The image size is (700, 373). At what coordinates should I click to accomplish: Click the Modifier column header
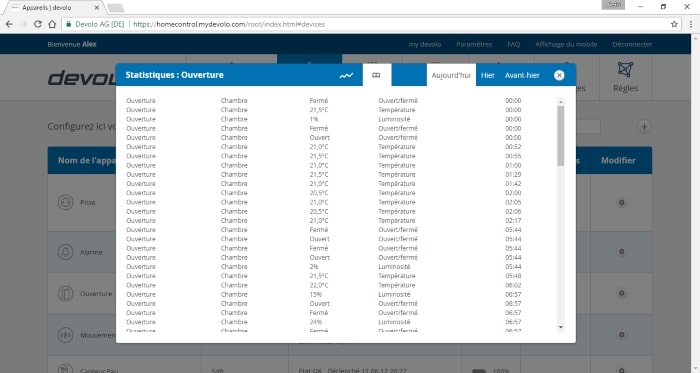pos(618,160)
